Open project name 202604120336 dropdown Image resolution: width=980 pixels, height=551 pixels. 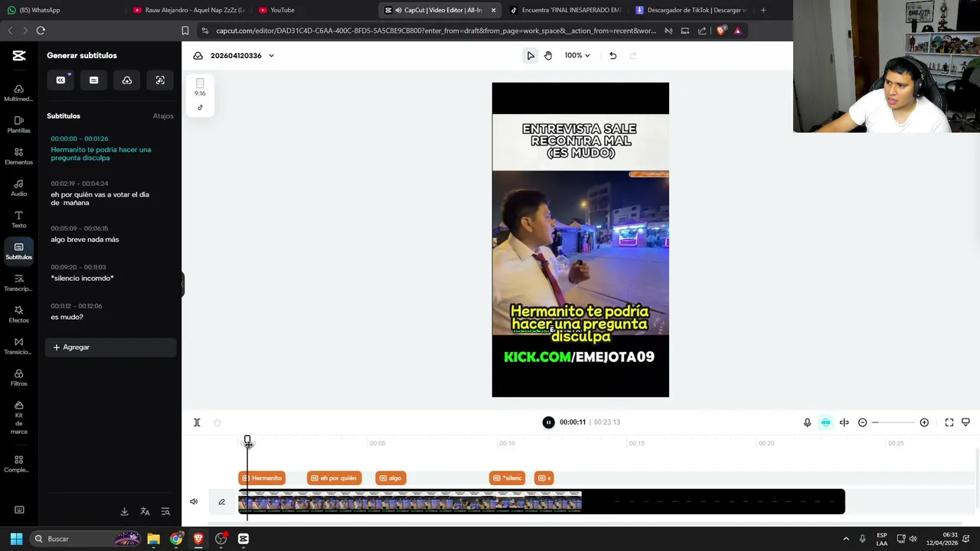(242, 55)
